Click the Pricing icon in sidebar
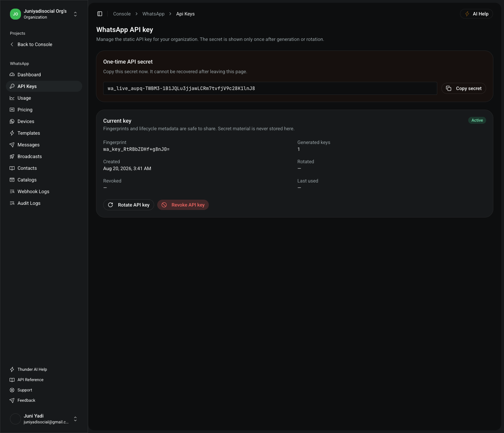 (12, 110)
